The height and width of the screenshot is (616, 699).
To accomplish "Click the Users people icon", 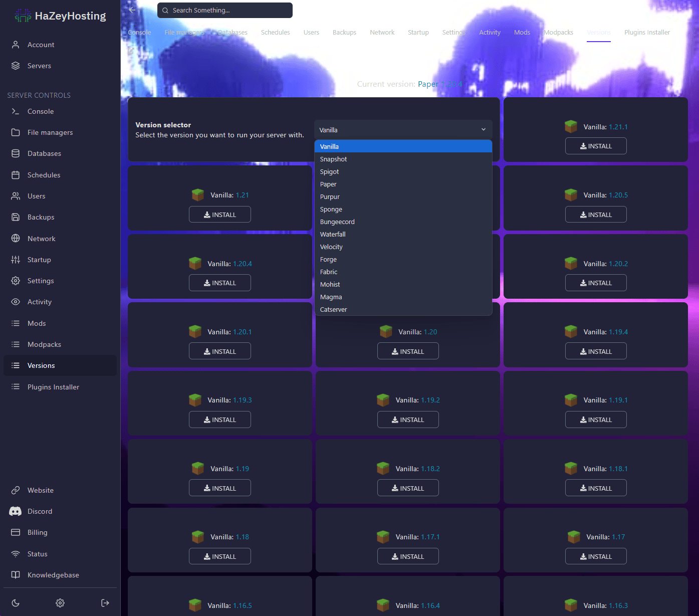I will coord(16,196).
